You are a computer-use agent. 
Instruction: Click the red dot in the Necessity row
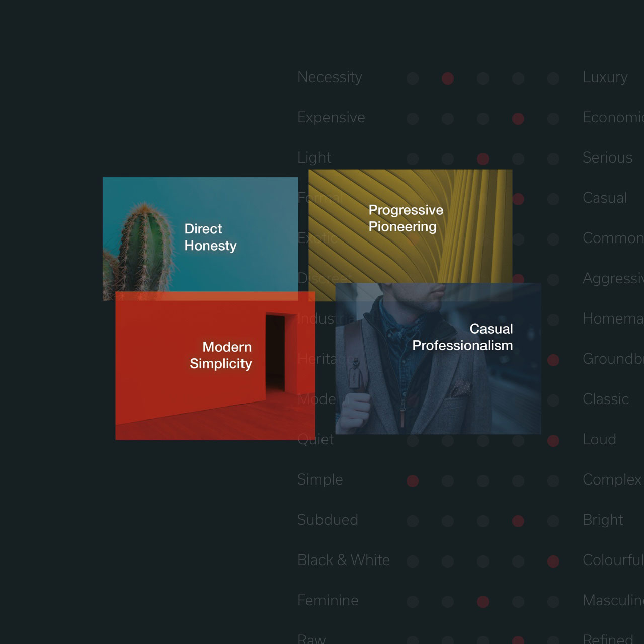coord(448,78)
